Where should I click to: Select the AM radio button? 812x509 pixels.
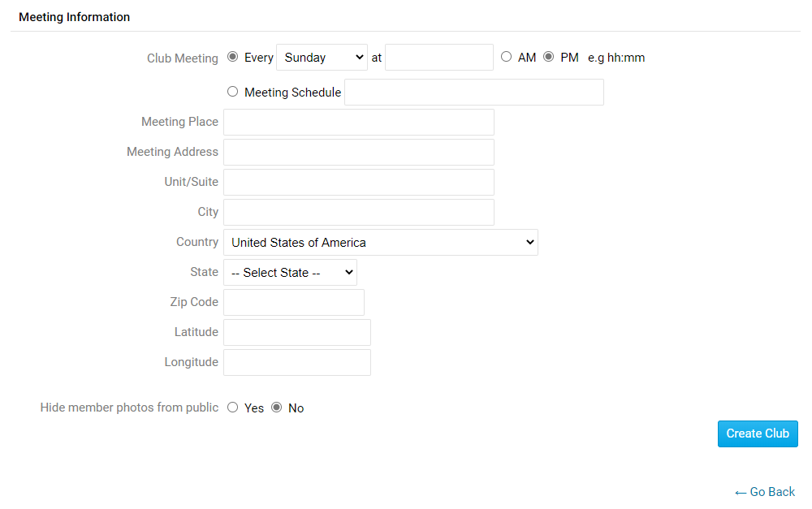[507, 58]
